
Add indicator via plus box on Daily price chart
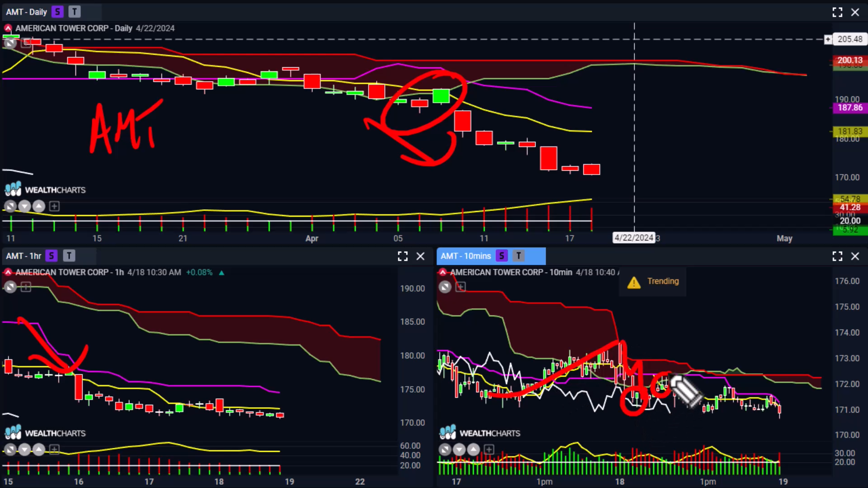[x=26, y=43]
